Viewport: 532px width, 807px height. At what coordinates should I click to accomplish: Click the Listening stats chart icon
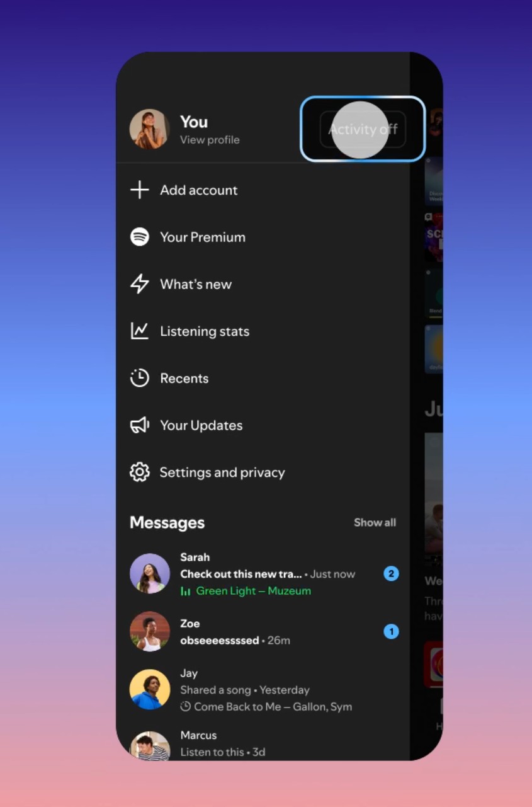[139, 331]
